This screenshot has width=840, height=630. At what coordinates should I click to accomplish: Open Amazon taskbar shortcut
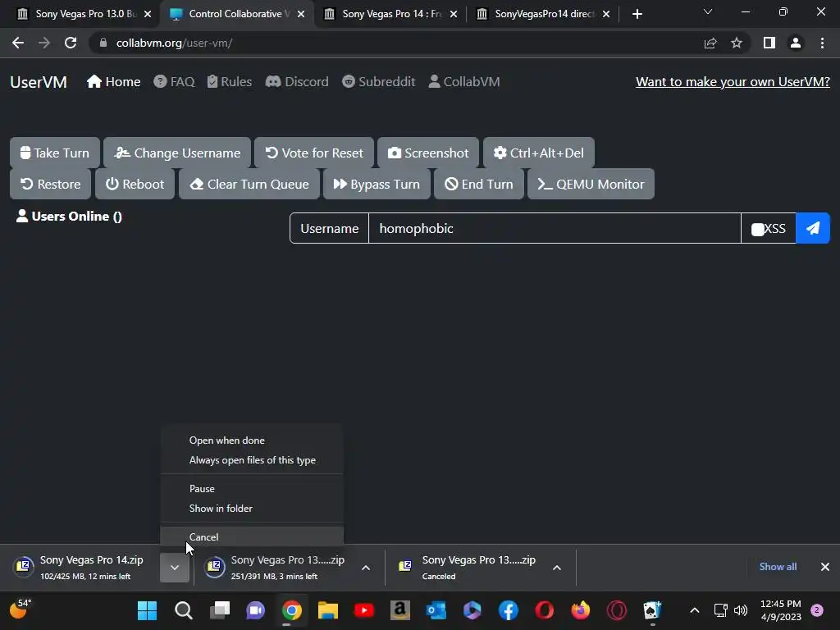pos(400,610)
